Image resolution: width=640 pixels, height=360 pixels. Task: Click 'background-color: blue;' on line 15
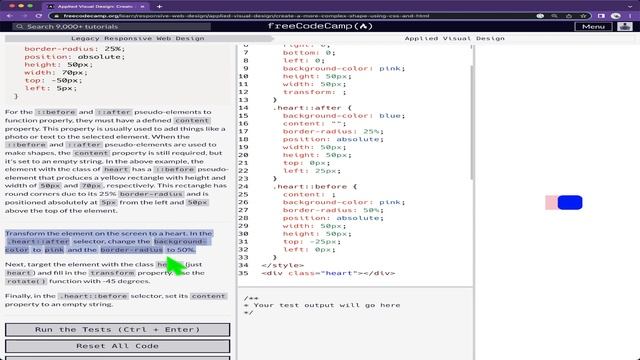pyautogui.click(x=344, y=116)
